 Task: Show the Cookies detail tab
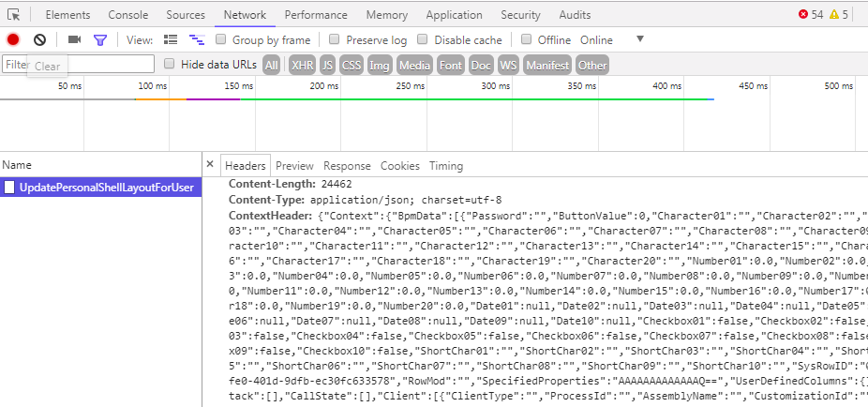[x=399, y=166]
